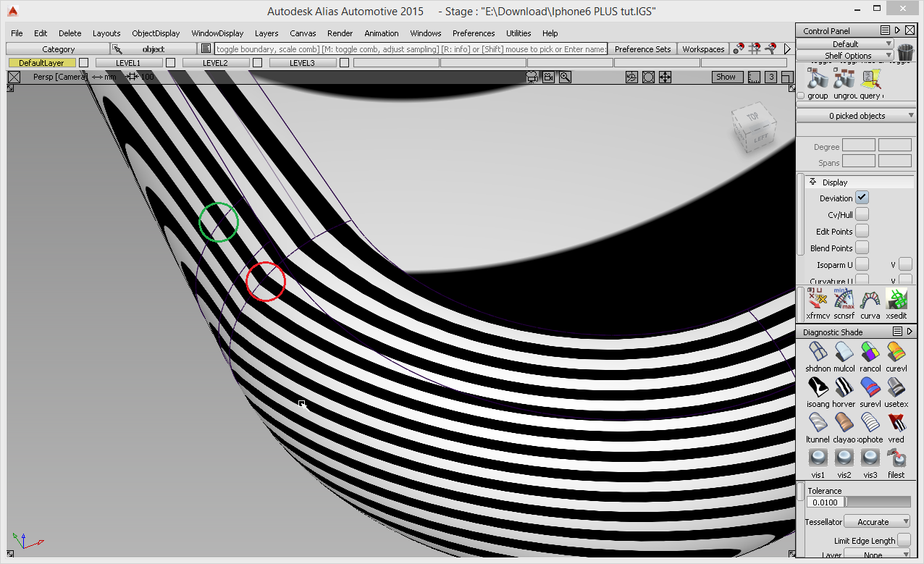Open the Tessellator Accurate dropdown

(x=878, y=521)
